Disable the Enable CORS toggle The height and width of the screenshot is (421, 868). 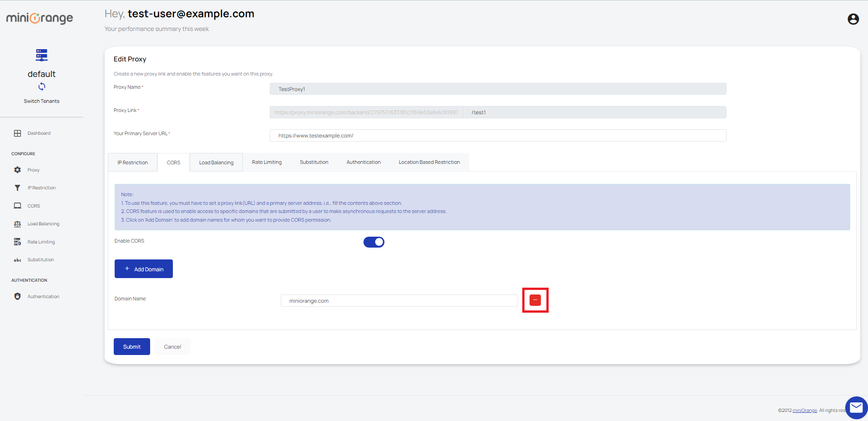[374, 242]
